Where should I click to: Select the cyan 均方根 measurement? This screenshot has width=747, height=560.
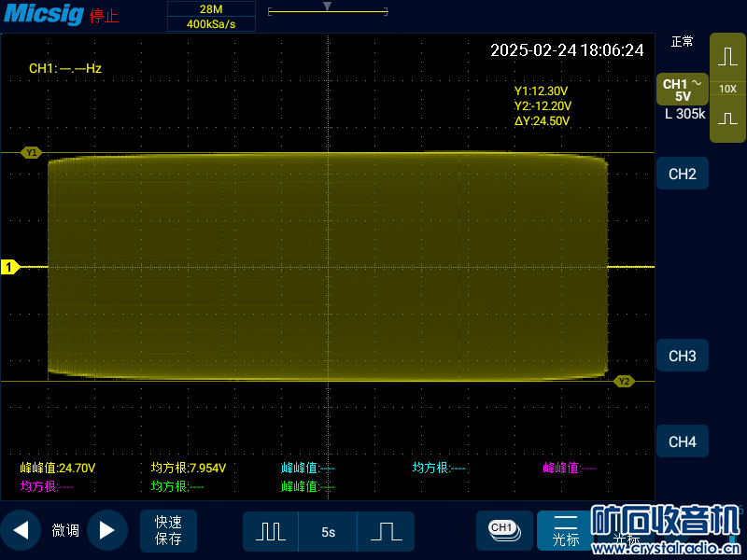tap(439, 469)
